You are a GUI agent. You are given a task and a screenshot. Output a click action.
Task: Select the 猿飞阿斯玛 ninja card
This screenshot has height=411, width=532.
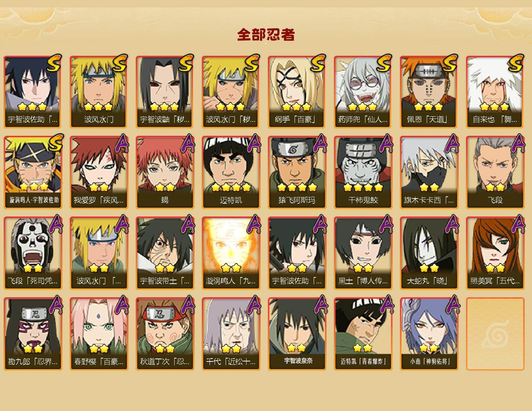[297, 172]
